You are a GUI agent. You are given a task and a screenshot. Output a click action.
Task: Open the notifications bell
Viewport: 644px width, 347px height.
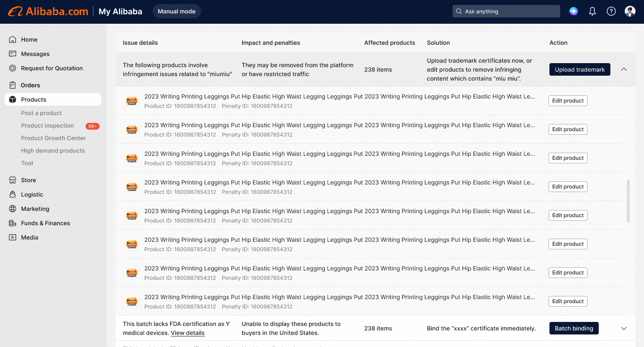coord(592,11)
